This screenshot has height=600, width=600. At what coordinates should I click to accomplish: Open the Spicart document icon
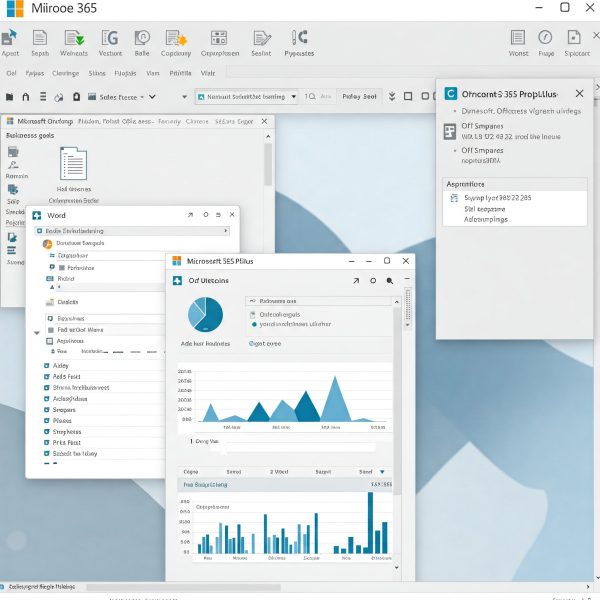coord(574,38)
